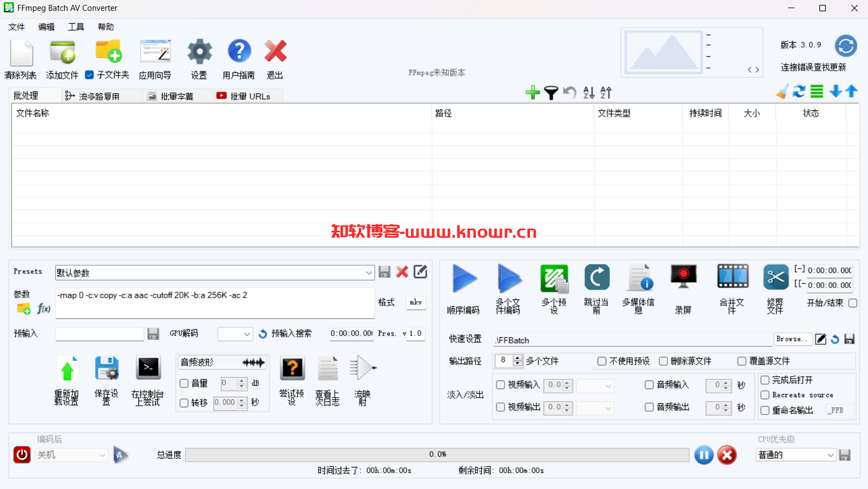The image size is (868, 489).
Task: Open 设置 settings gear icon
Action: (x=200, y=52)
